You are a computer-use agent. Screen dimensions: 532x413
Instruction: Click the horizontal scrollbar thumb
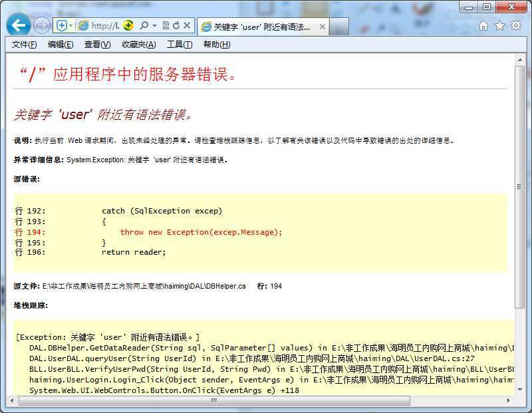pyautogui.click(x=214, y=400)
